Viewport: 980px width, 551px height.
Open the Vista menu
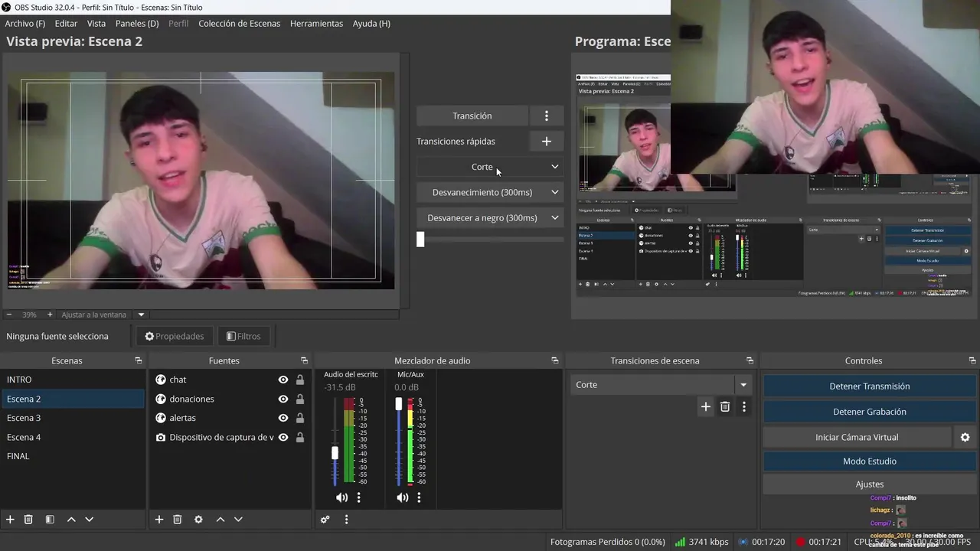pyautogui.click(x=96, y=24)
